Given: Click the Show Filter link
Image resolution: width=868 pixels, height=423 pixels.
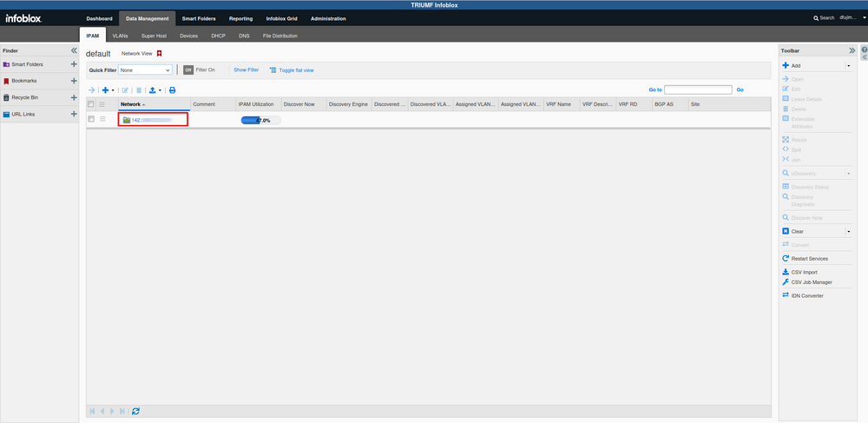Looking at the screenshot, I should [246, 69].
